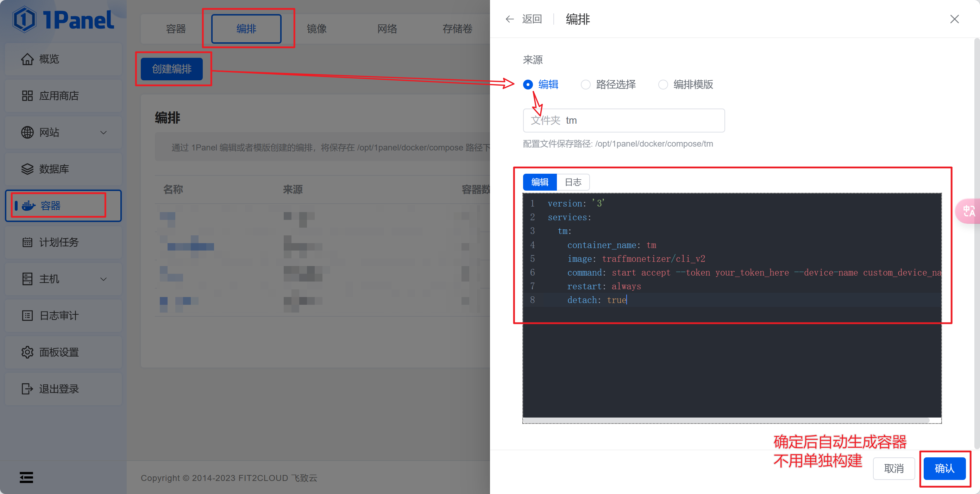Open the 应用商店 app store grid icon

click(27, 95)
